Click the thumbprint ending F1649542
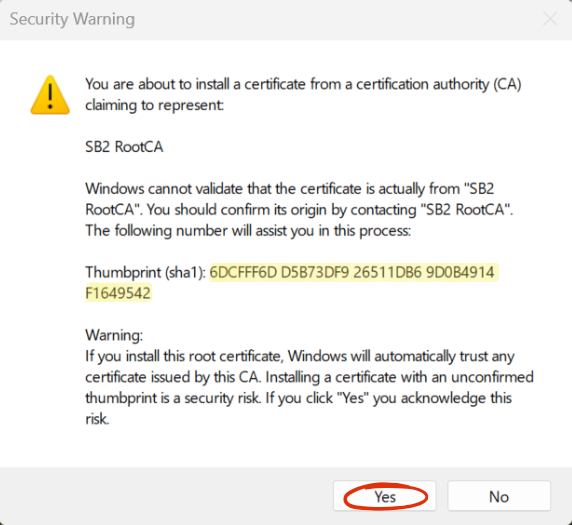The height and width of the screenshot is (525, 572). point(118,293)
